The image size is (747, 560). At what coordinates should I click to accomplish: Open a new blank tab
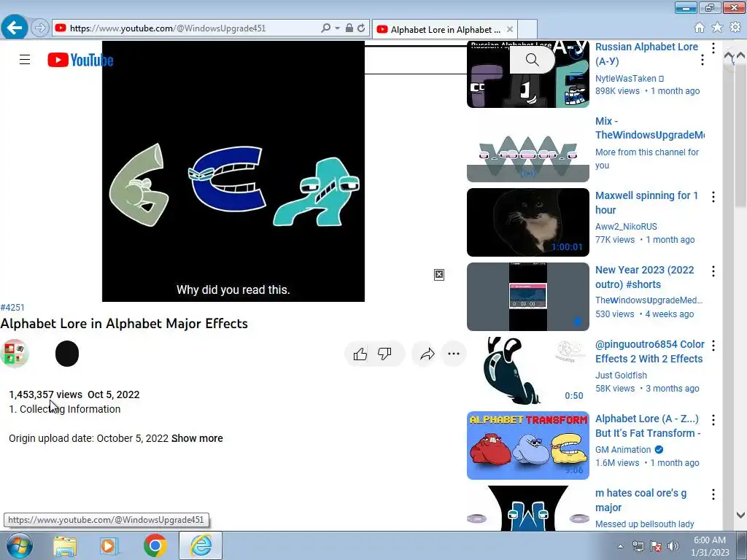(x=527, y=29)
